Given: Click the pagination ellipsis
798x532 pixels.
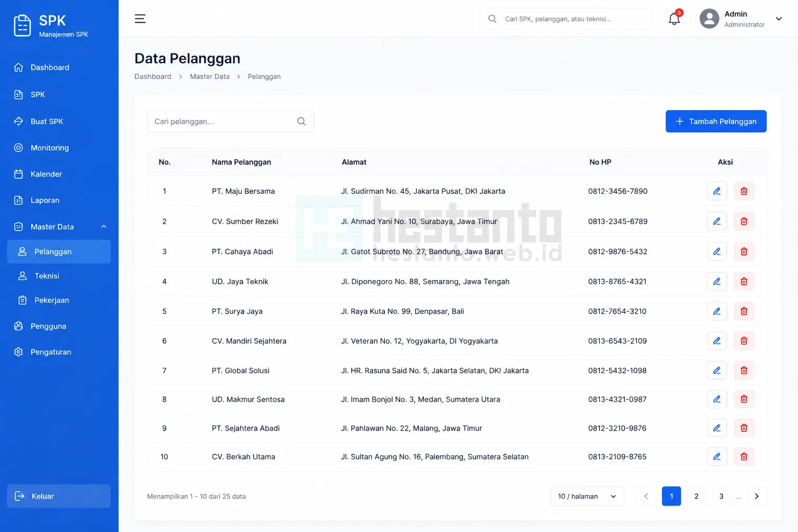Looking at the screenshot, I should 738,497.
